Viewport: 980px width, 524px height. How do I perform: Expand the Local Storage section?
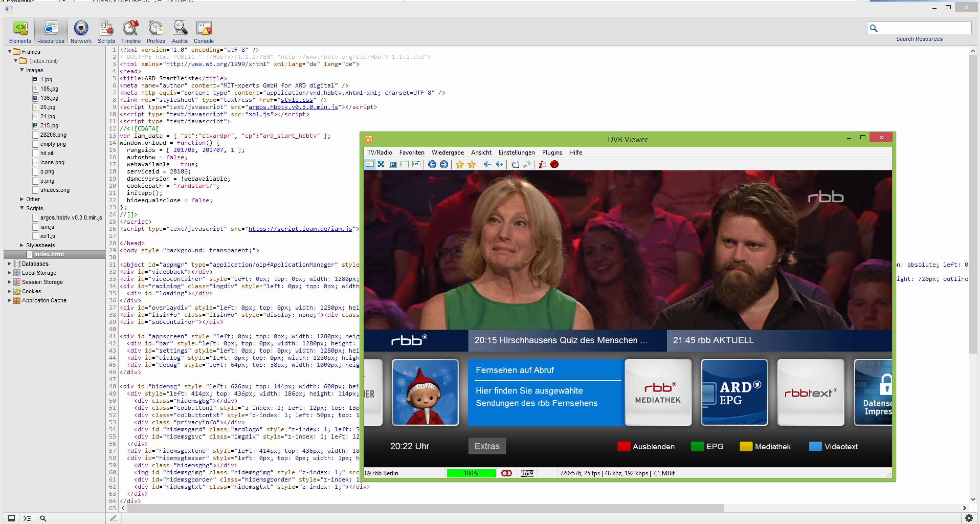pyautogui.click(x=9, y=272)
